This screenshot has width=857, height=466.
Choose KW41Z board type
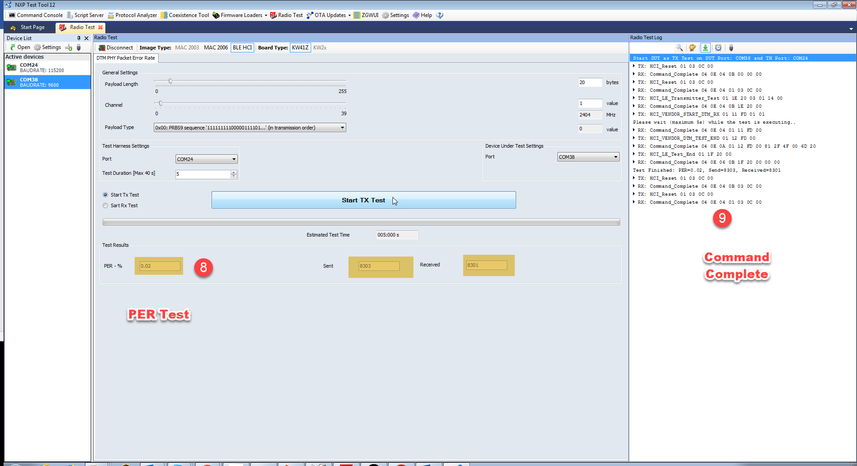tap(300, 48)
